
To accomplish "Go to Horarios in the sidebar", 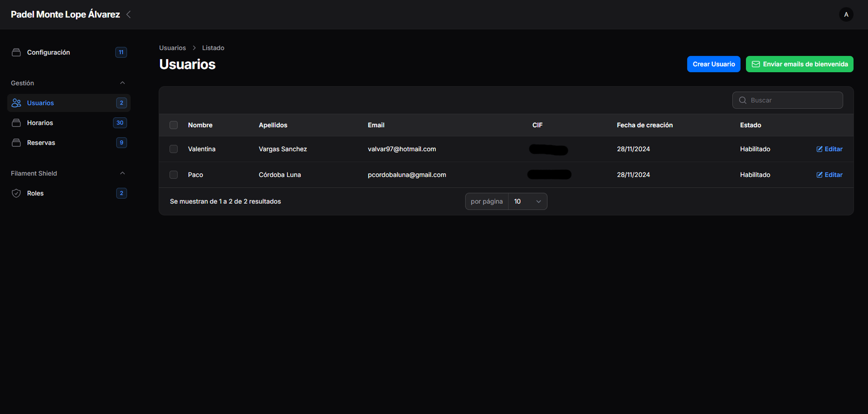I will point(40,123).
